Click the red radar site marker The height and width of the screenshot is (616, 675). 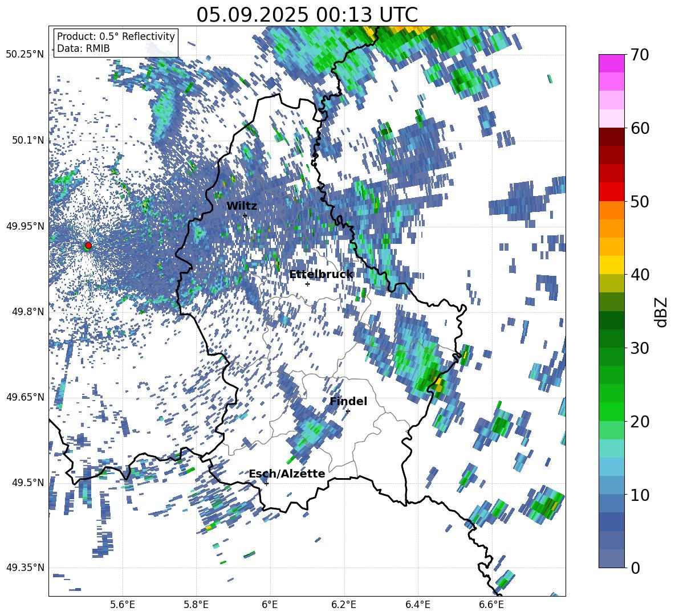(x=88, y=245)
